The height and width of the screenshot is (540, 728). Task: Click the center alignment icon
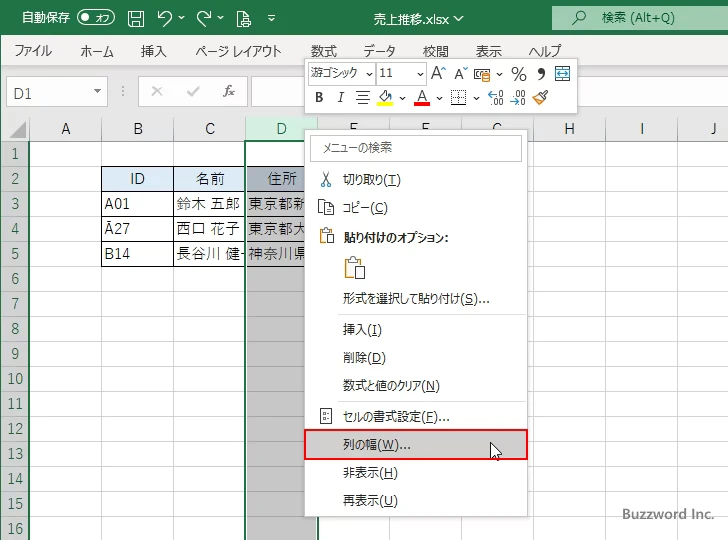click(363, 98)
